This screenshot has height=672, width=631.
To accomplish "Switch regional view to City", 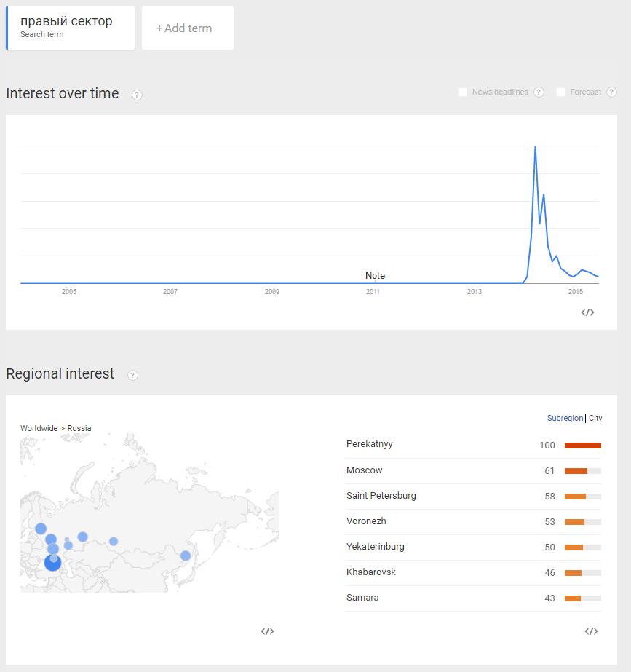I will coord(595,418).
